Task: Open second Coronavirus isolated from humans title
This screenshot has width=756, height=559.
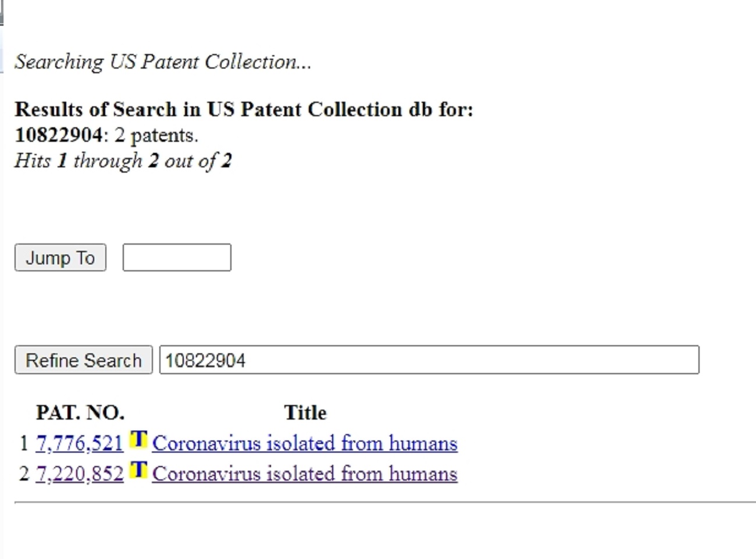Action: click(305, 474)
